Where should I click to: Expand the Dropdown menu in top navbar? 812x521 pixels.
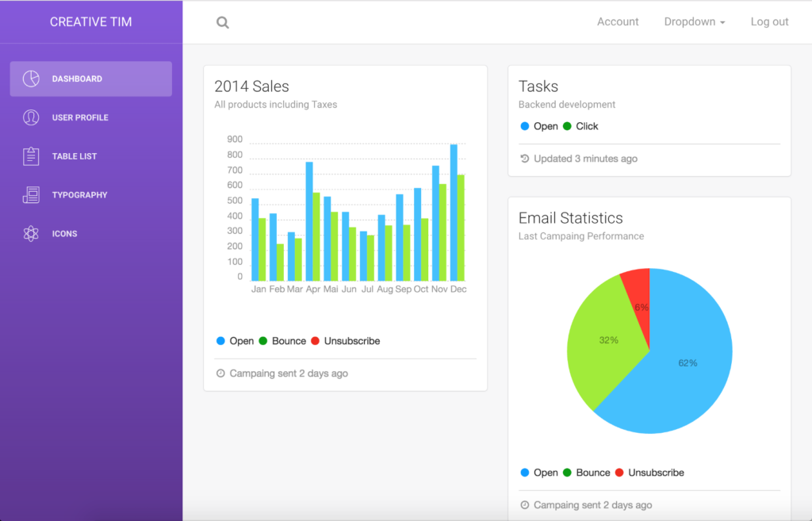(x=694, y=22)
